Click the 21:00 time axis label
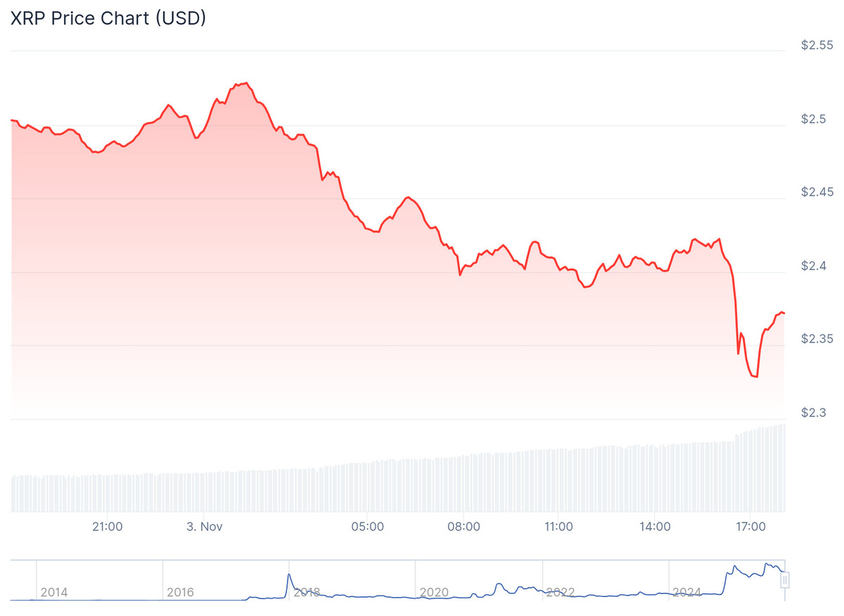Image resolution: width=844 pixels, height=616 pixels. click(108, 526)
